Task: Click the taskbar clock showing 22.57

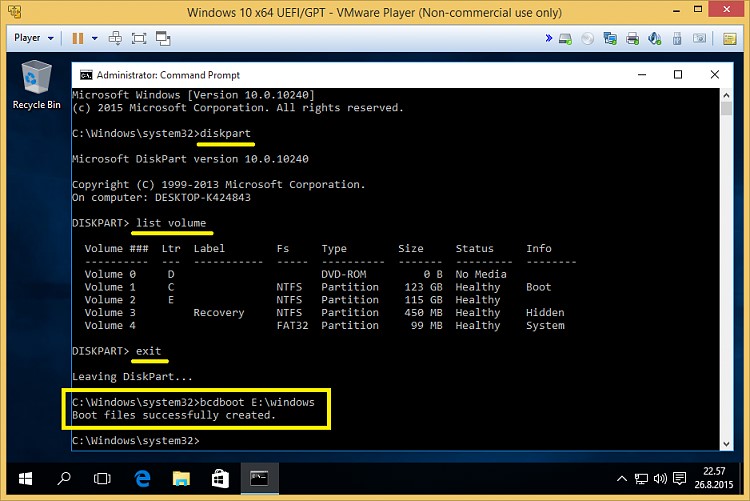Action: click(712, 478)
